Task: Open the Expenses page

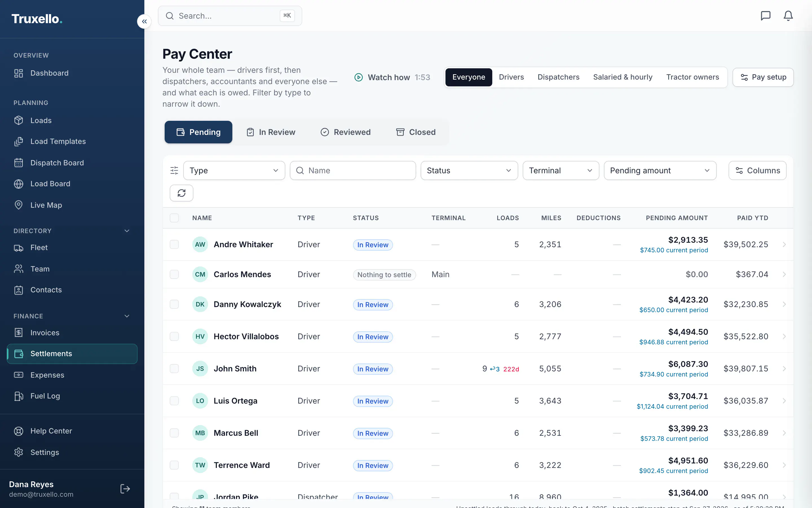Action: point(72,375)
